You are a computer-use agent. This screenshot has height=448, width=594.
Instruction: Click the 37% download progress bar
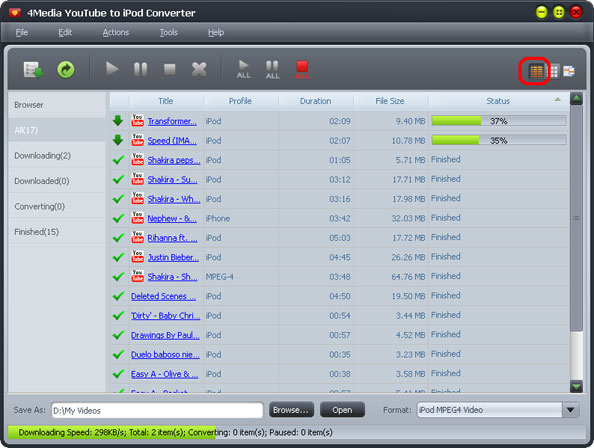(x=499, y=121)
